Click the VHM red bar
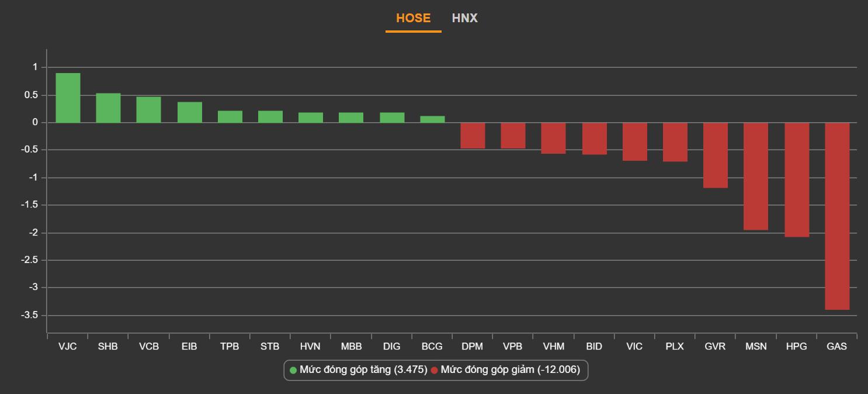 tap(553, 138)
